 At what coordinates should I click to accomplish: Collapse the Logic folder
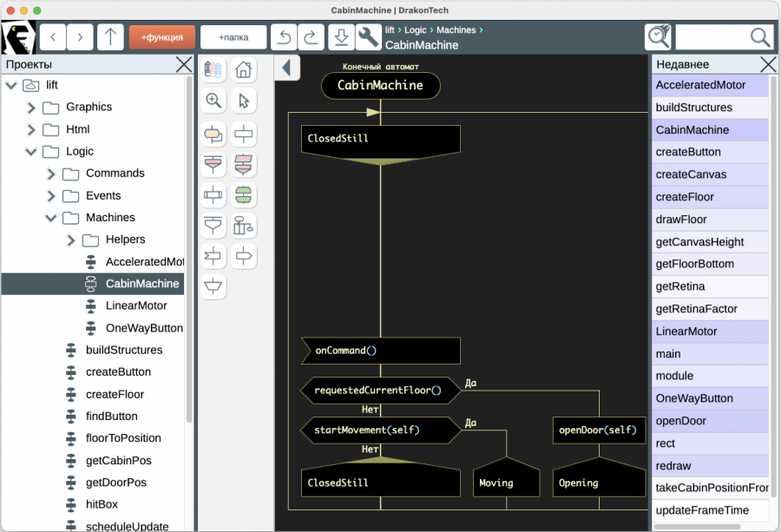tap(31, 151)
